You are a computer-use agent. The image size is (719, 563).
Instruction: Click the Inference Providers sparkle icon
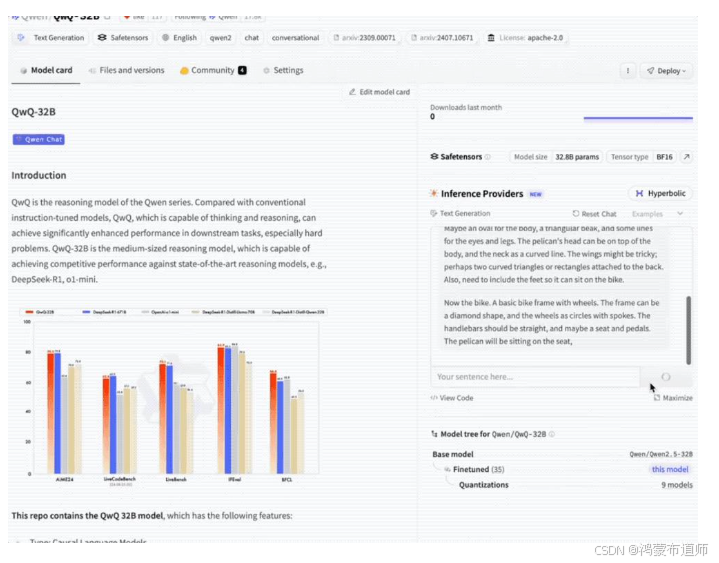[x=433, y=193]
